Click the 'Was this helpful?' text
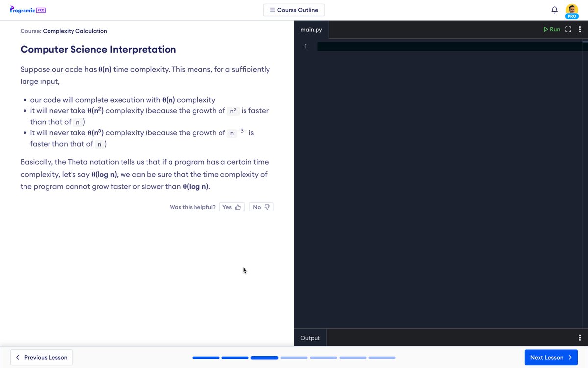The image size is (588, 368). [x=193, y=207]
